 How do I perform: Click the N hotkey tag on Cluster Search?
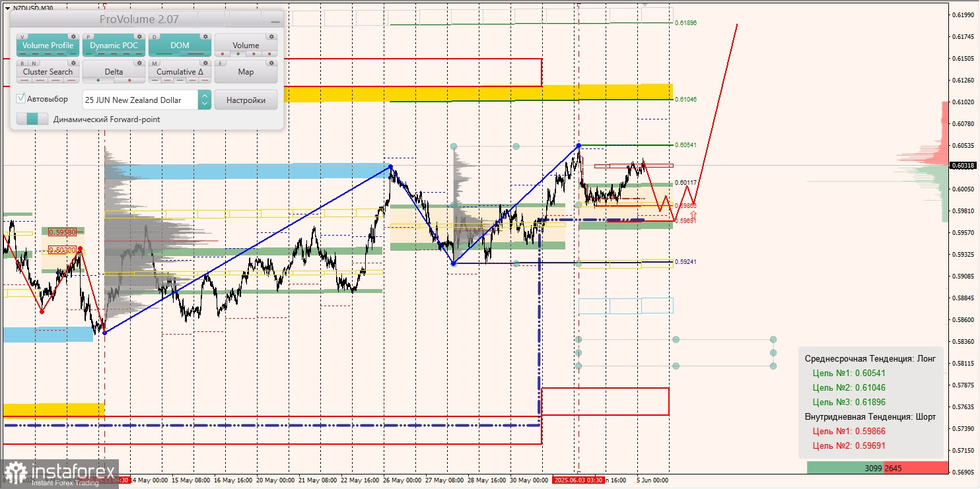click(x=34, y=63)
